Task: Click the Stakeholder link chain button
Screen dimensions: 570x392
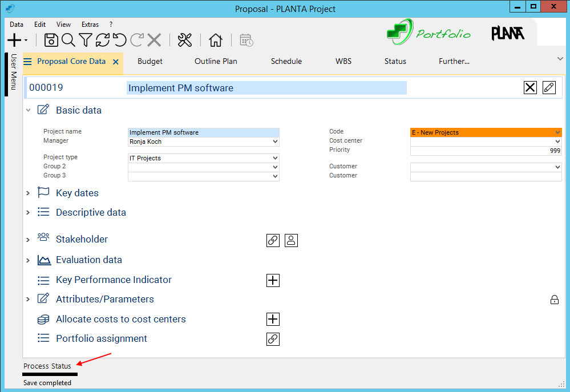Action: click(273, 240)
